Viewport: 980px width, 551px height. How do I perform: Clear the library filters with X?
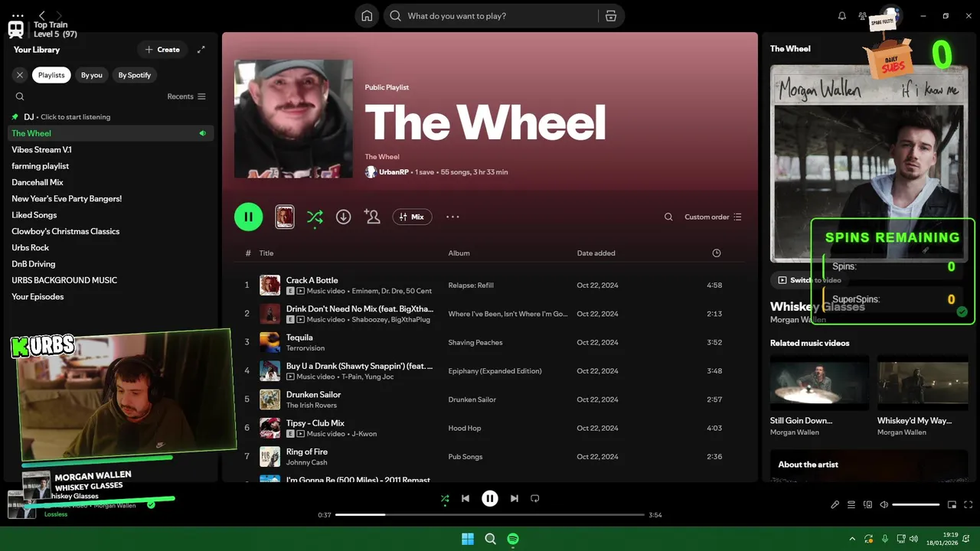coord(20,75)
